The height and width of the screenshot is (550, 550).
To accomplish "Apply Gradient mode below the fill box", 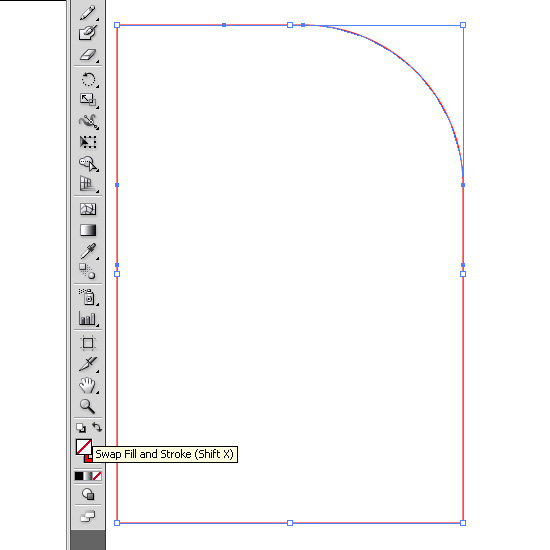I will [x=88, y=476].
